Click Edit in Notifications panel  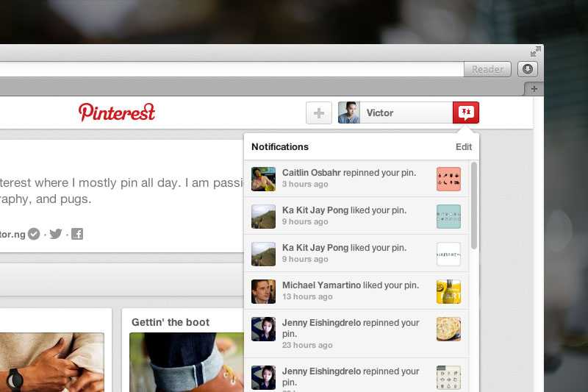click(464, 146)
